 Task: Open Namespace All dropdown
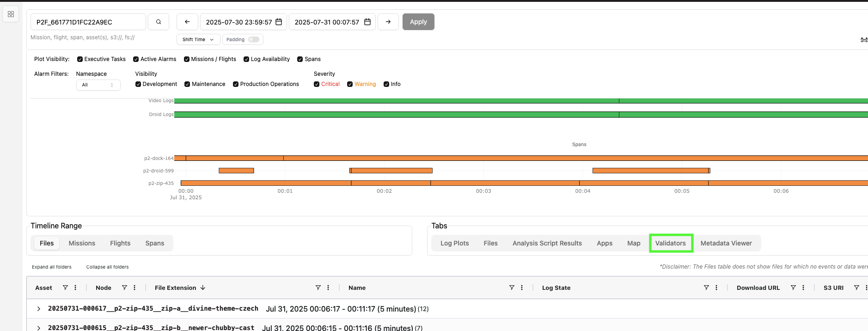pyautogui.click(x=98, y=85)
